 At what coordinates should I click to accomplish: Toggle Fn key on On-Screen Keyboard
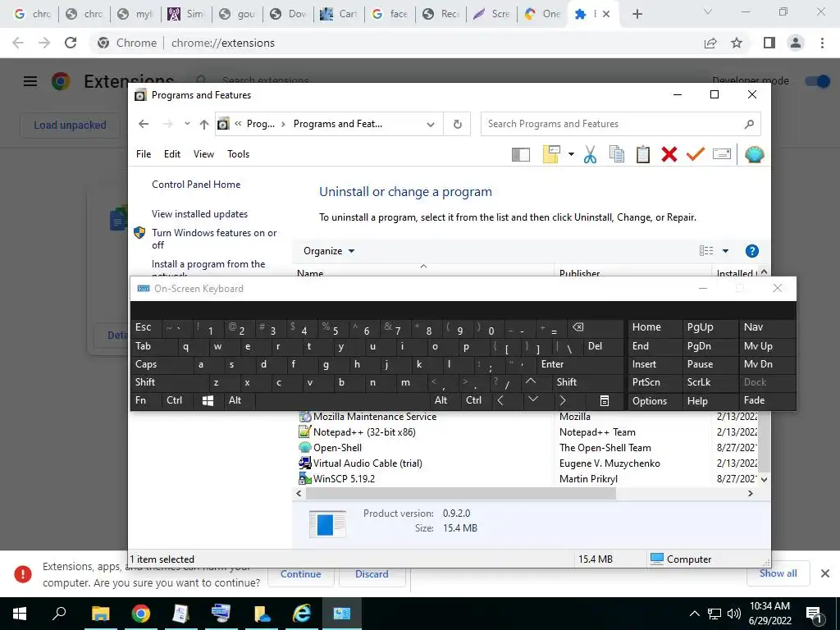click(x=146, y=400)
